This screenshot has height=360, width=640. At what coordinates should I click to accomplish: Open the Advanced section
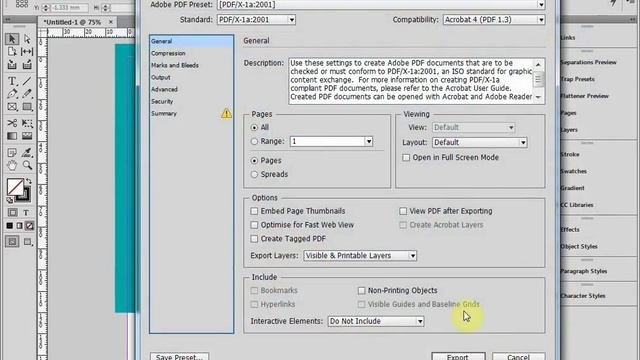[x=164, y=89]
